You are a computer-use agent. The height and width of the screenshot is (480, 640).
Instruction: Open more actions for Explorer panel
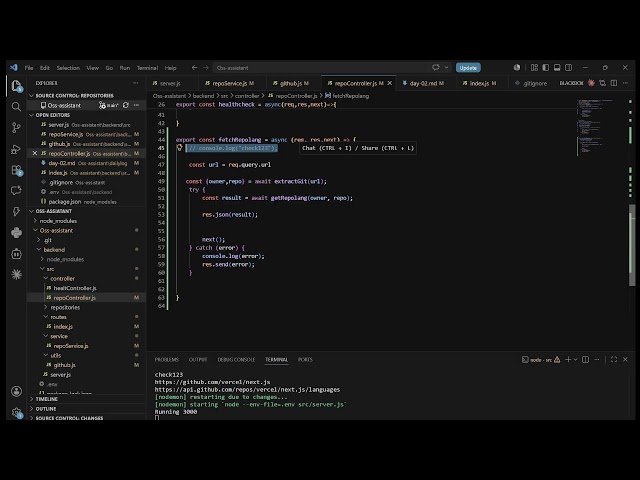(136, 83)
